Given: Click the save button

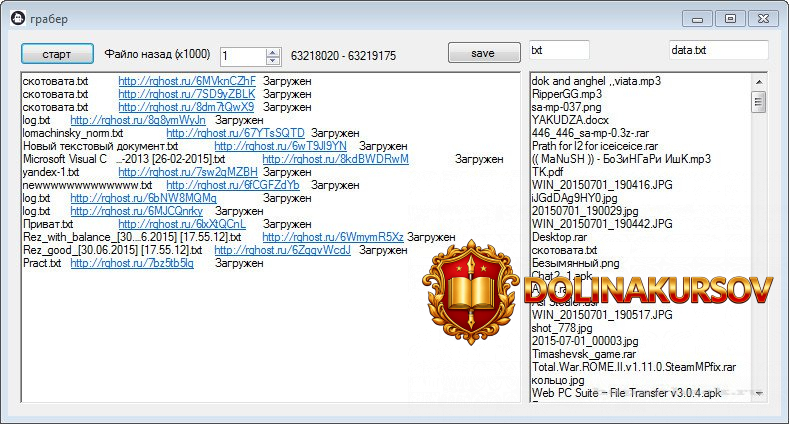Looking at the screenshot, I should [x=482, y=53].
